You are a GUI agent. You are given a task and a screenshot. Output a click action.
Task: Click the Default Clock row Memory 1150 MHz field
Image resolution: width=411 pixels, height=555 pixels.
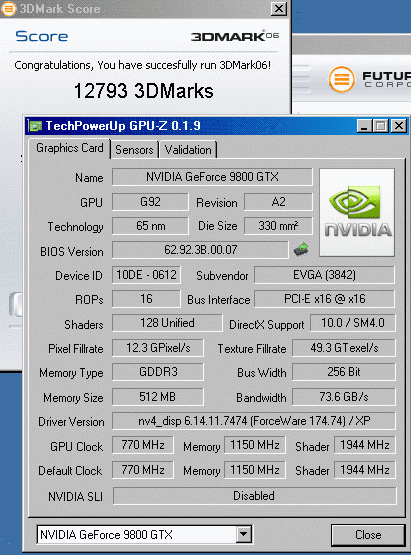click(x=255, y=470)
